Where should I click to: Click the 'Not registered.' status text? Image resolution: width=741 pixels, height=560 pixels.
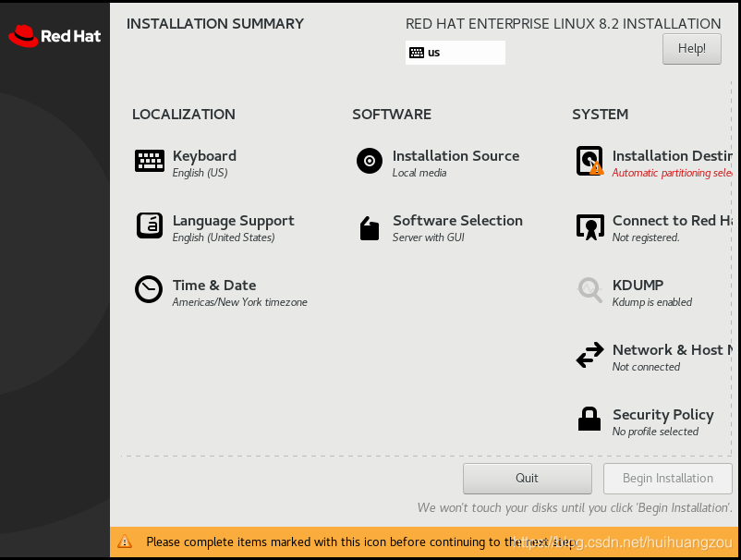point(646,237)
